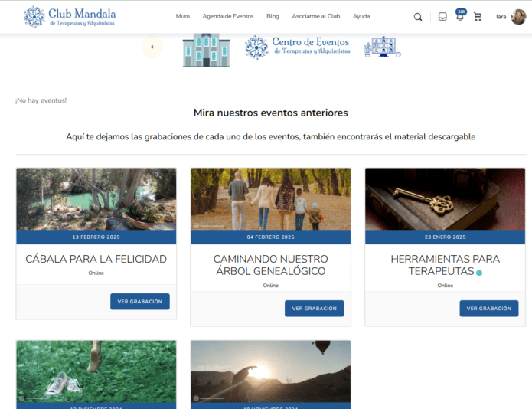The image size is (532, 409).
Task: Click the sunset hot air balloon thumbnail
Action: coord(271,371)
